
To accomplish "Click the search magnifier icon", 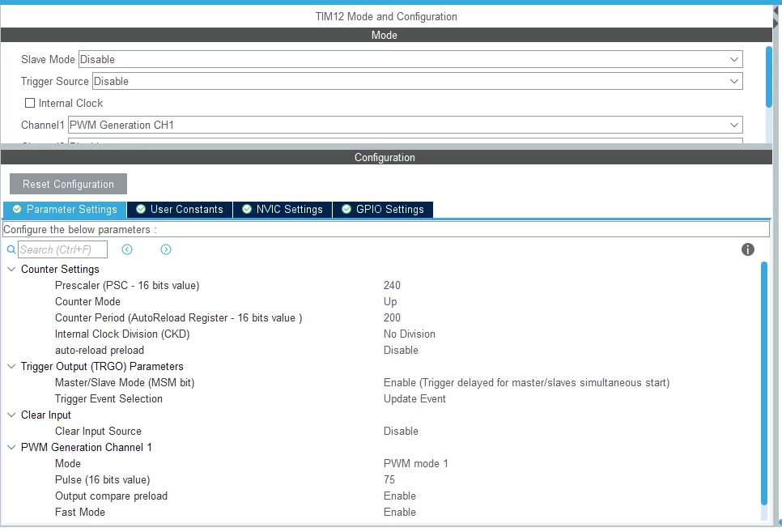I will click(11, 249).
